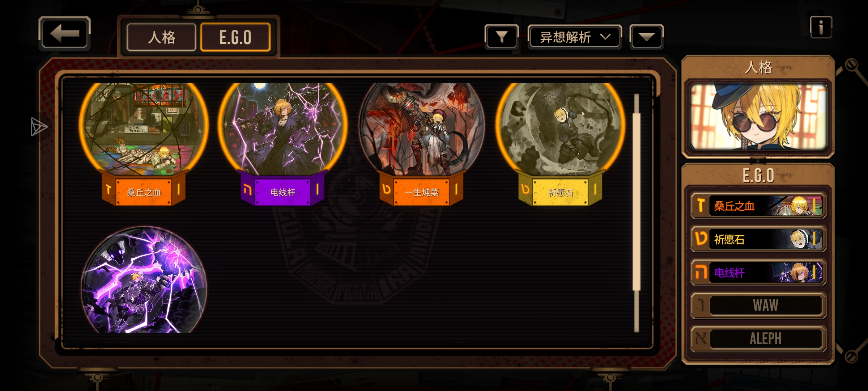
Task: Click the equipped 电线杆 HE slot
Action: pyautogui.click(x=758, y=272)
